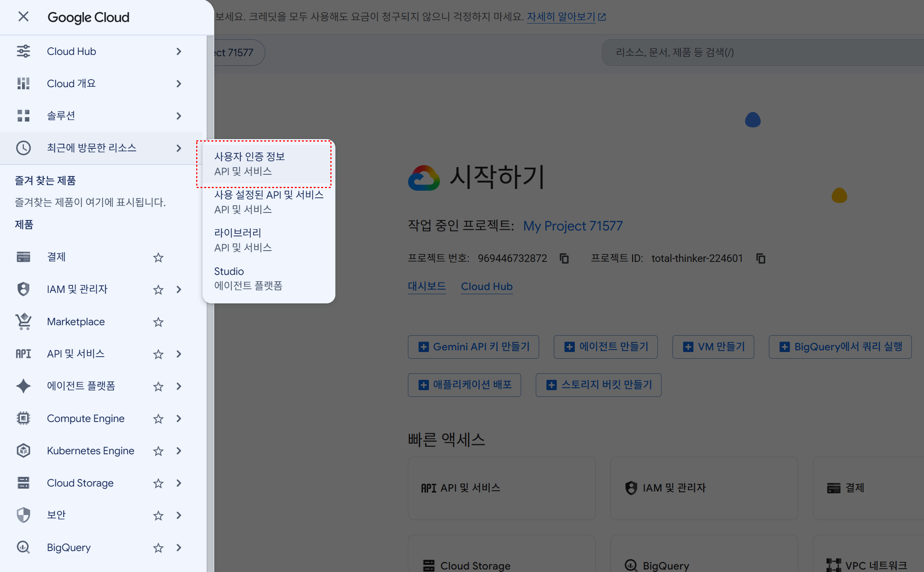
Task: Click the 에이전트 플랫폼 sparkle icon
Action: [x=23, y=386]
